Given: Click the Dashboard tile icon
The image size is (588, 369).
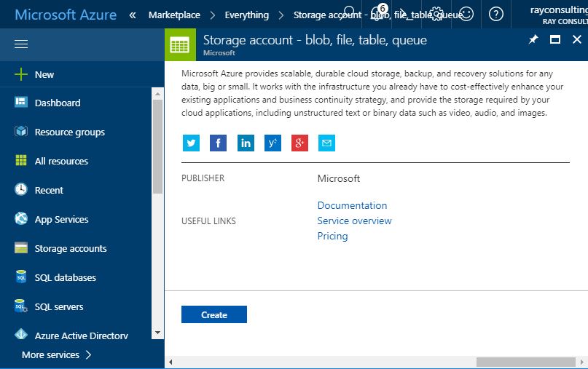Looking at the screenshot, I should pyautogui.click(x=21, y=102).
